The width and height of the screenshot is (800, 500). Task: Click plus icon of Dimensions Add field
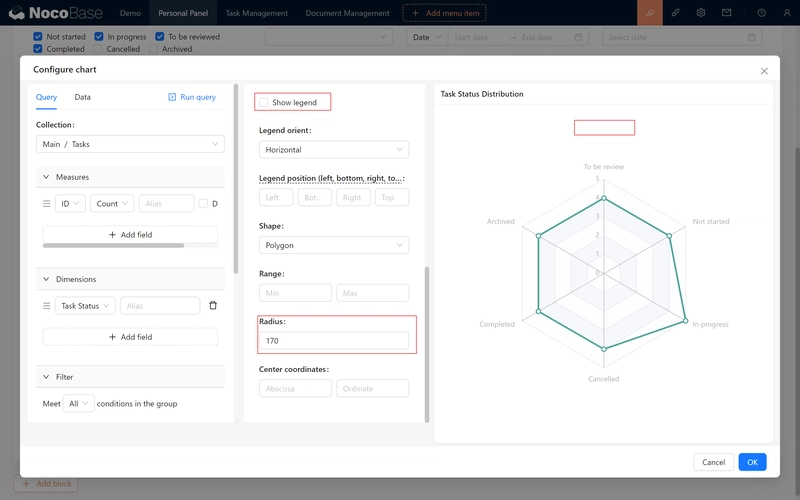coord(112,337)
